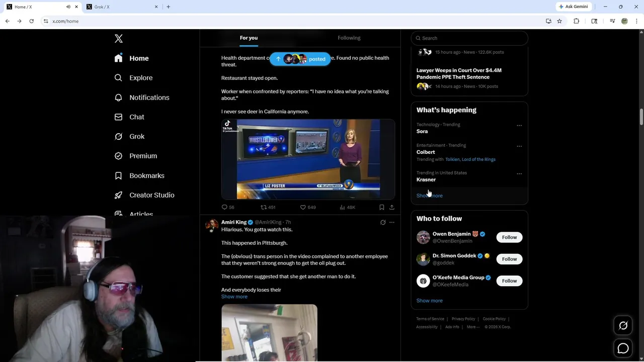The height and width of the screenshot is (362, 644).
Task: Click the Ask Gemini button
Action: click(x=573, y=7)
